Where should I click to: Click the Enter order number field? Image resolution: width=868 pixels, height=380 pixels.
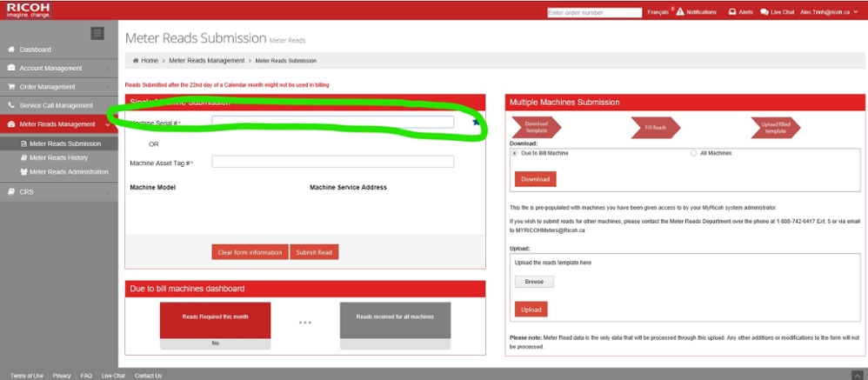pos(595,12)
